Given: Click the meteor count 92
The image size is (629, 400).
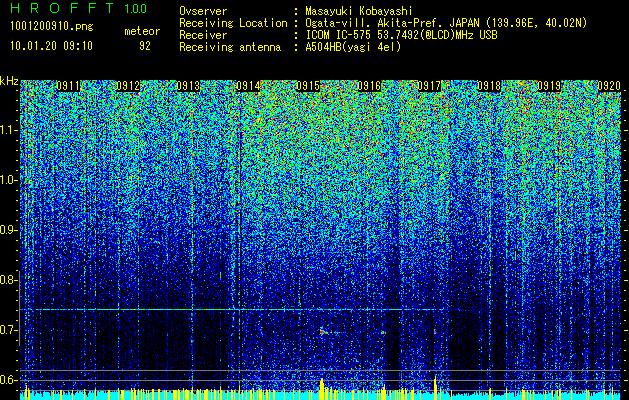Looking at the screenshot, I should (145, 46).
